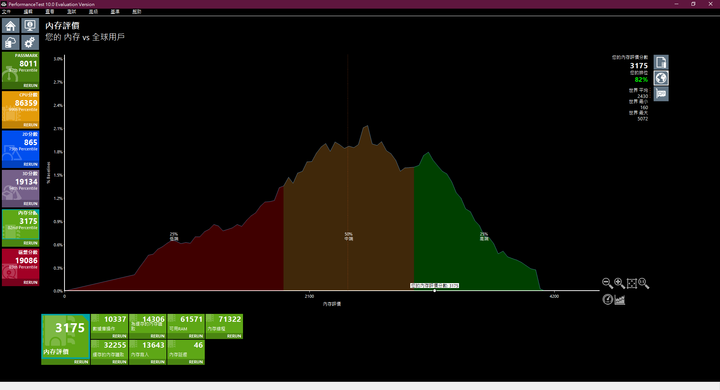Click the memory threaded 71322 tile
This screenshot has width=720, height=390.
pos(224,326)
